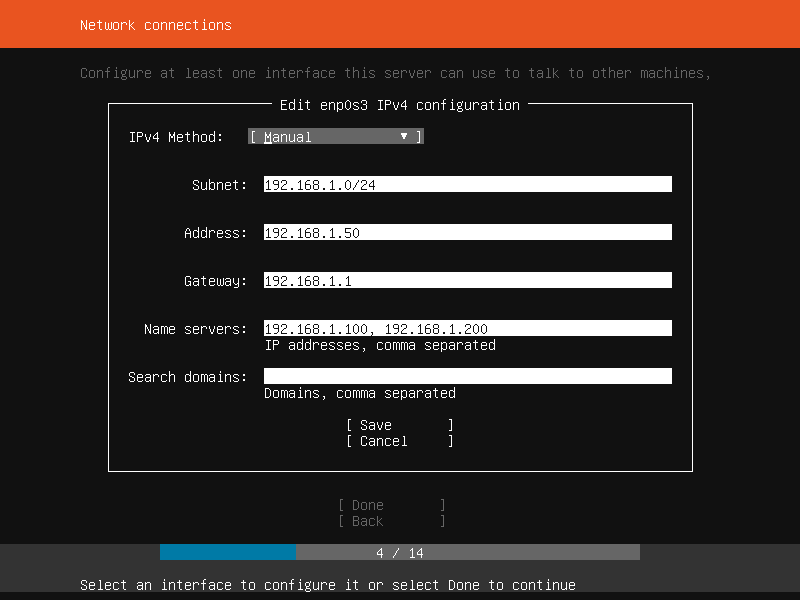Click 'IP addresses, comma separated' hint

(380, 345)
